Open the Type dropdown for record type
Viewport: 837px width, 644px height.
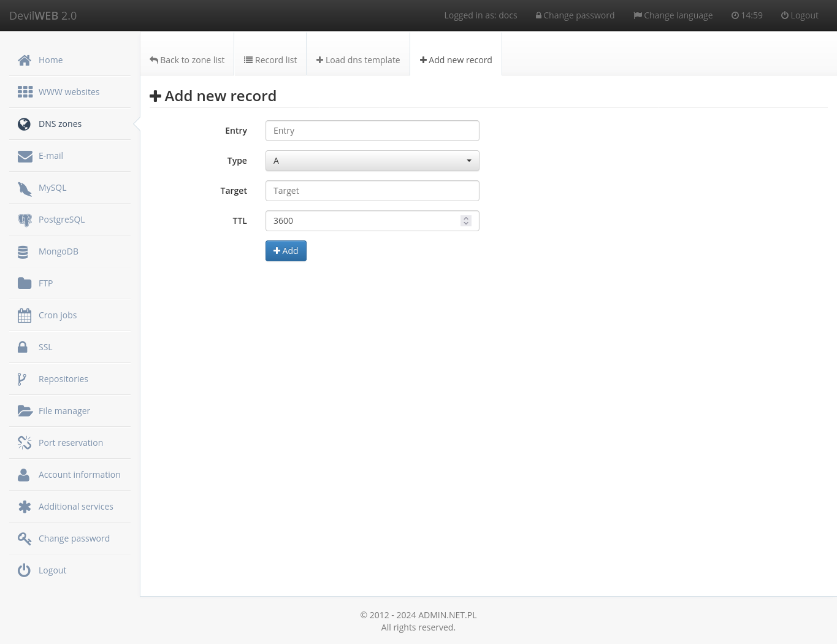(372, 161)
